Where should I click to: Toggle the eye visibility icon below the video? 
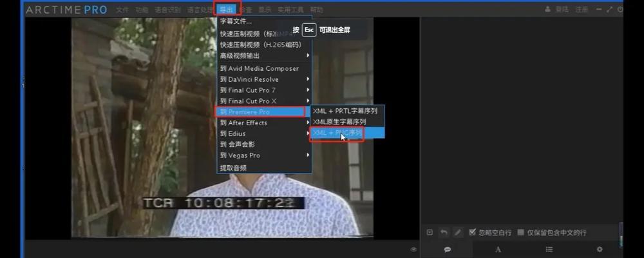pyautogui.click(x=413, y=250)
